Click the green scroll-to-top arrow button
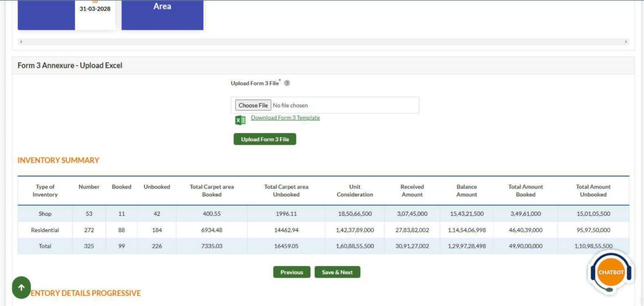 pyautogui.click(x=21, y=288)
